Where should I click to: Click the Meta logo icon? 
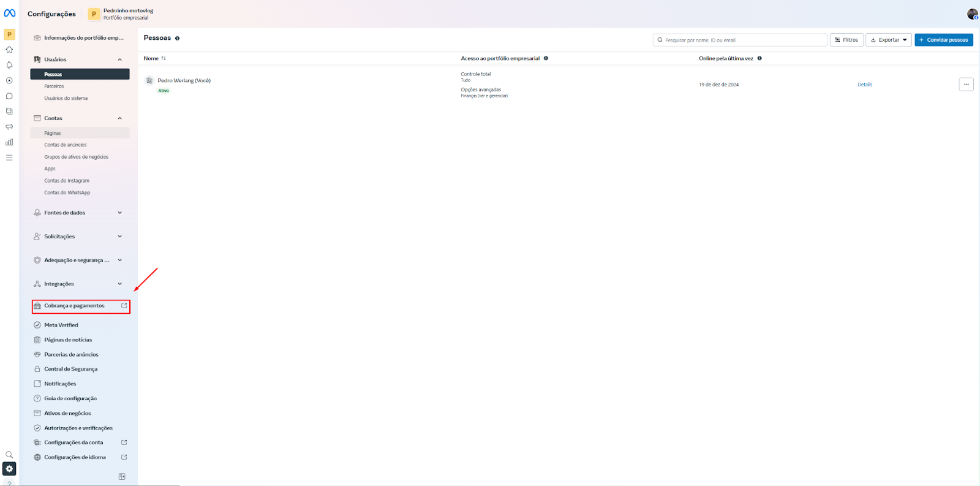click(x=10, y=13)
